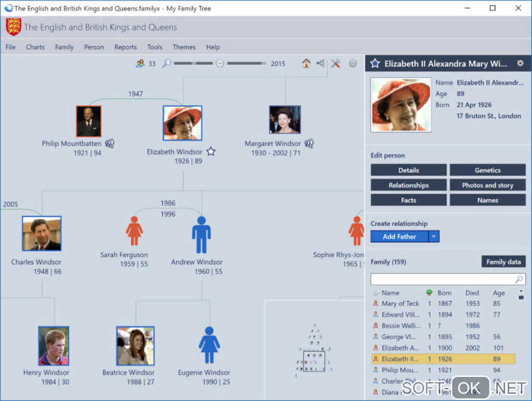This screenshot has height=401, width=532.
Task: Click the tree layout icon
Action: click(x=321, y=63)
